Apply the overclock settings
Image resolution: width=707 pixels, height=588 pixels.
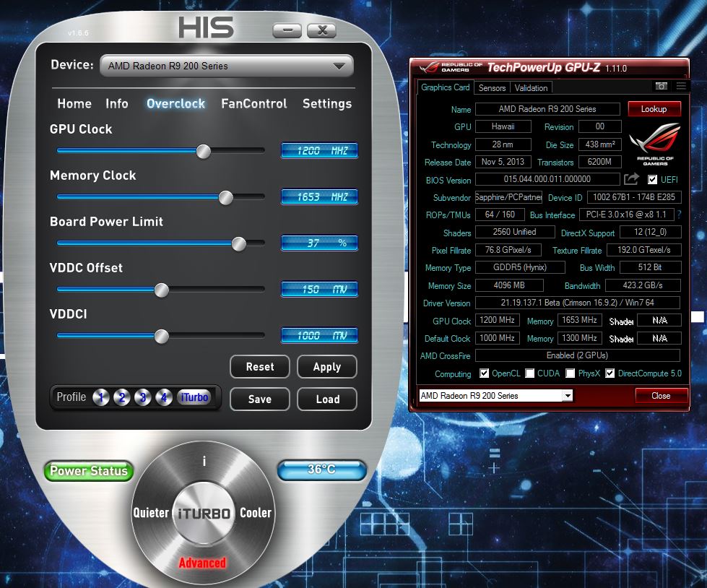click(x=327, y=367)
